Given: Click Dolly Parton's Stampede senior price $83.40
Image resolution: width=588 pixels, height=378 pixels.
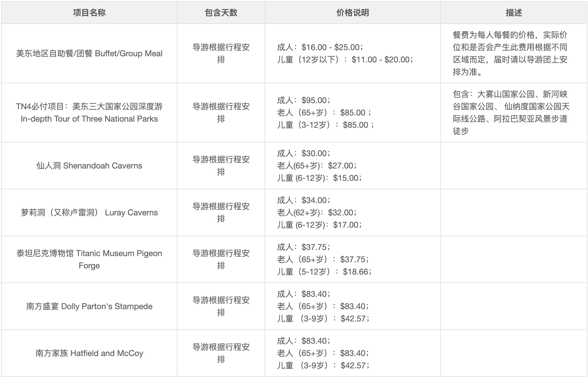Looking at the screenshot, I should tap(323, 306).
